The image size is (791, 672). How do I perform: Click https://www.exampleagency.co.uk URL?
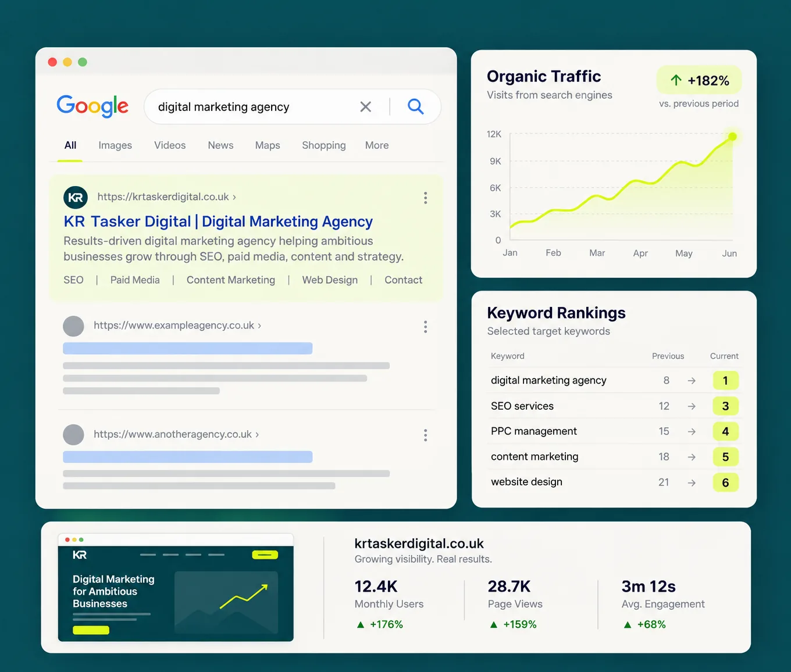pyautogui.click(x=174, y=326)
